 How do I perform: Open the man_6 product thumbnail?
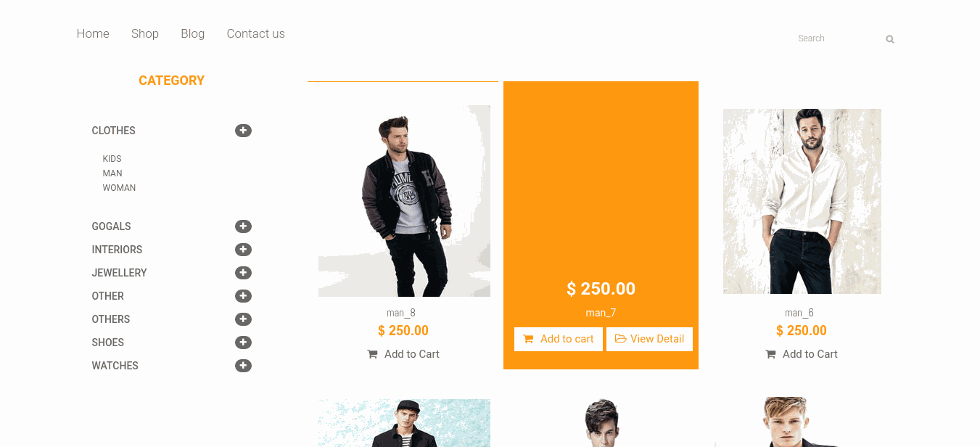click(802, 201)
